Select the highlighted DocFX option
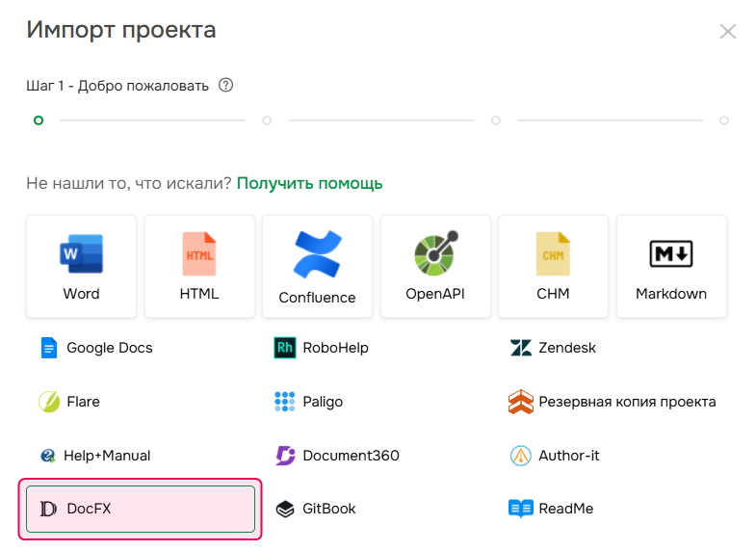 pos(141,509)
